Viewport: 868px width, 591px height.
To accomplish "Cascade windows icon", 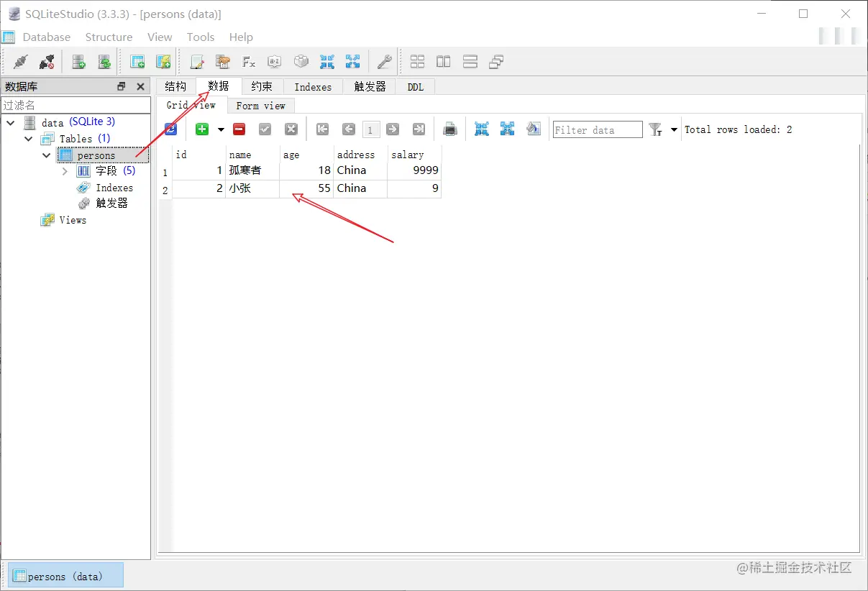I will click(x=495, y=62).
